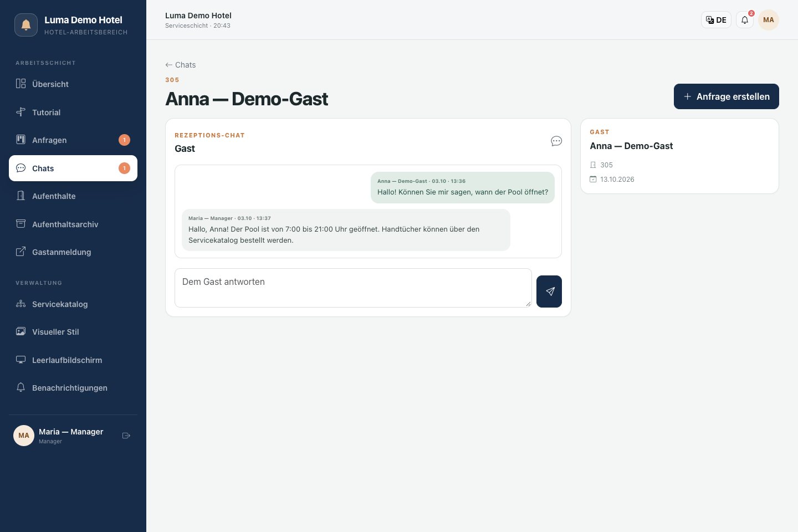Click the resize handle of reply textbox
The height and width of the screenshot is (532, 798).
528,304
